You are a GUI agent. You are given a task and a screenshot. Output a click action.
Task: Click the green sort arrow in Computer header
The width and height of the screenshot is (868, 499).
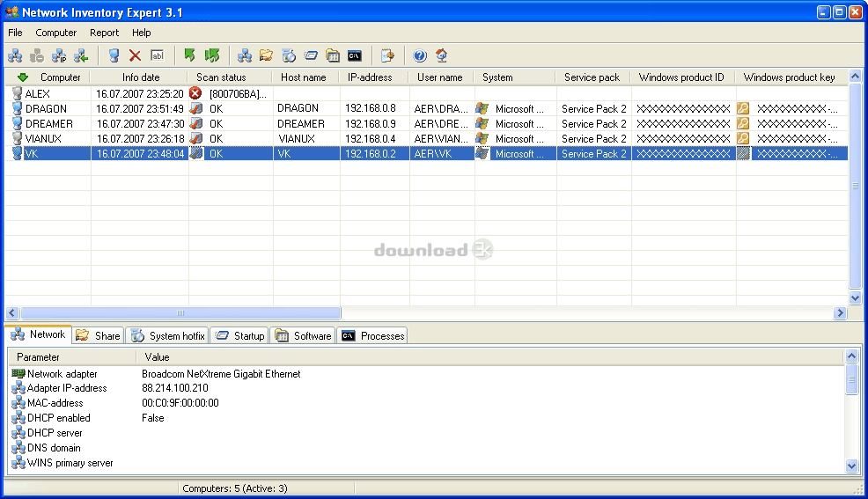click(x=23, y=77)
